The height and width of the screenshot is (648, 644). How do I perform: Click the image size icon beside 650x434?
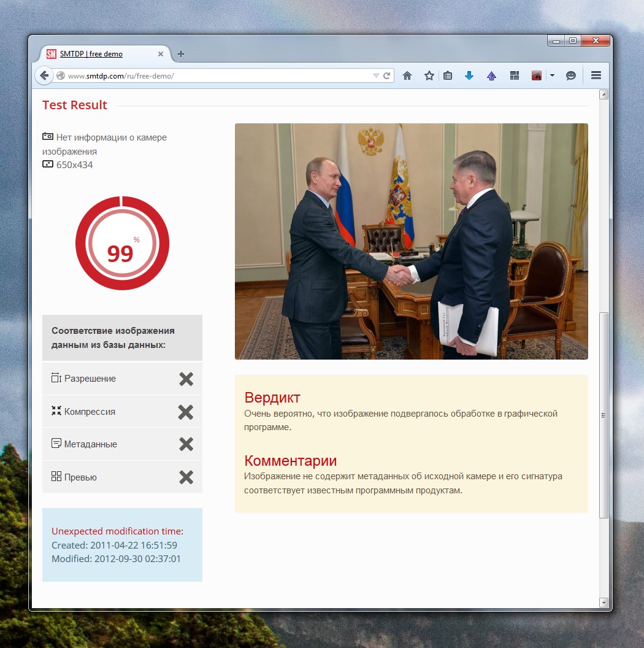coord(47,164)
